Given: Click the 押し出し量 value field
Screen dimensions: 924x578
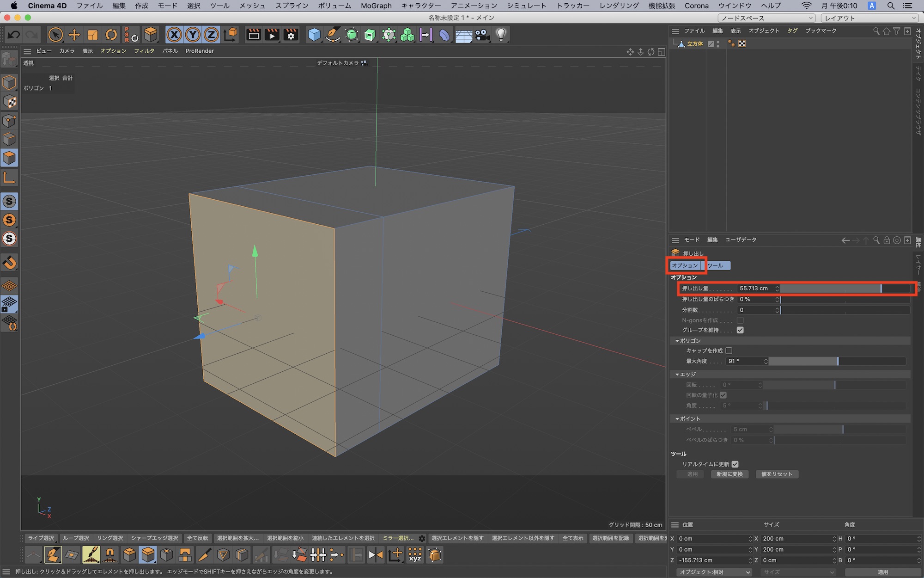Looking at the screenshot, I should [755, 289].
